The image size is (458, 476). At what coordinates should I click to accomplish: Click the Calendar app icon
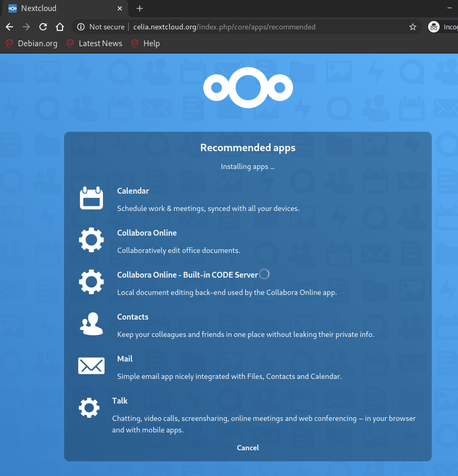(x=91, y=198)
